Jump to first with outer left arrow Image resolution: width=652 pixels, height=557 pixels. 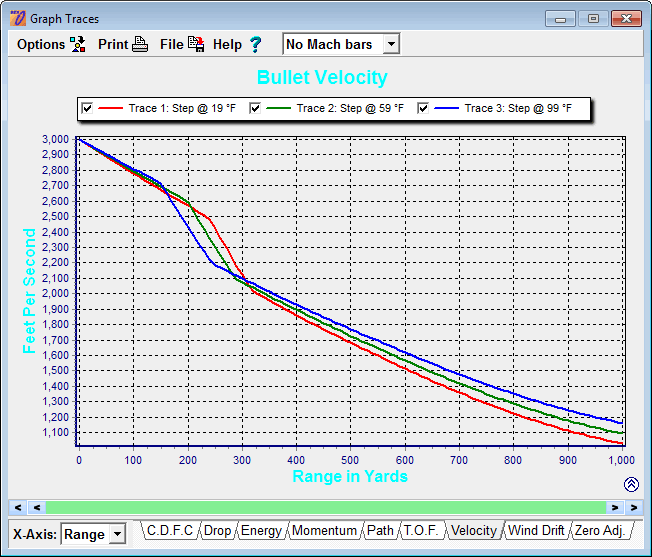pyautogui.click(x=18, y=507)
